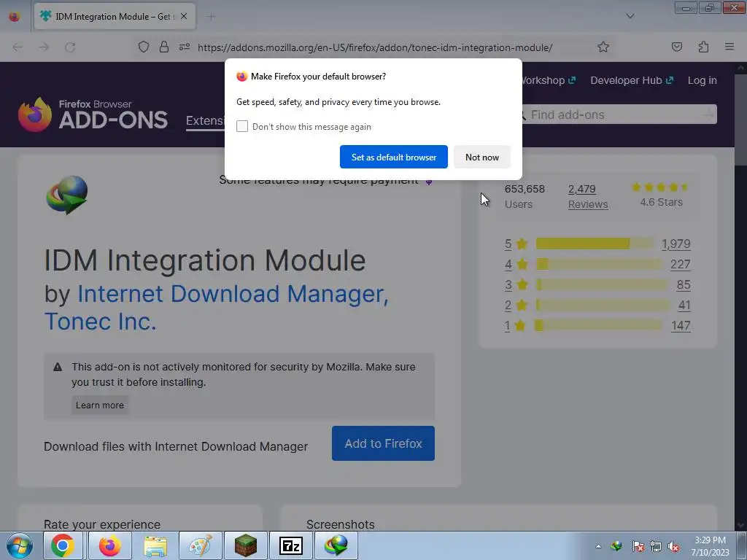747x560 pixels.
Task: Open Firefox application hamburger menu
Action: (x=729, y=47)
